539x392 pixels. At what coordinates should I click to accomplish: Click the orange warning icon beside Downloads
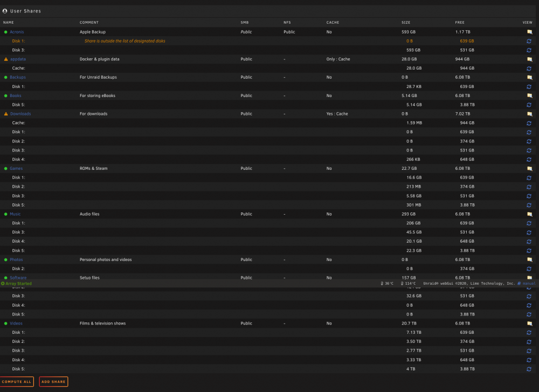pos(6,114)
